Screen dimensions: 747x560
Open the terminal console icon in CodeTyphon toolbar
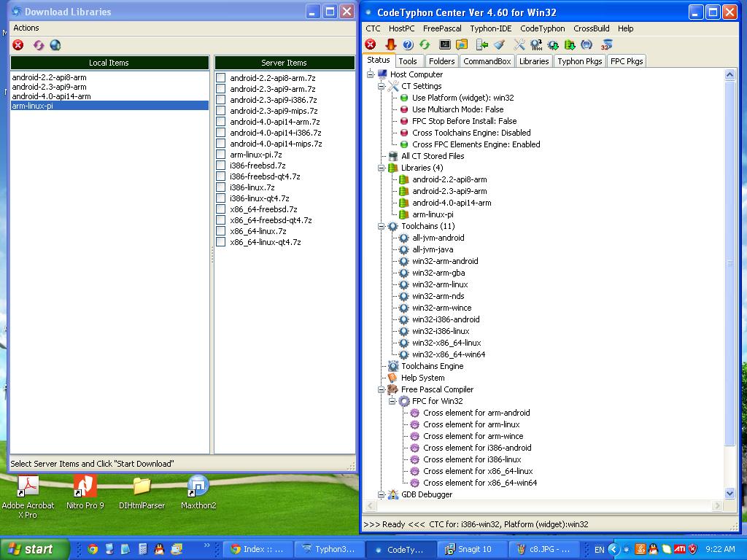445,44
